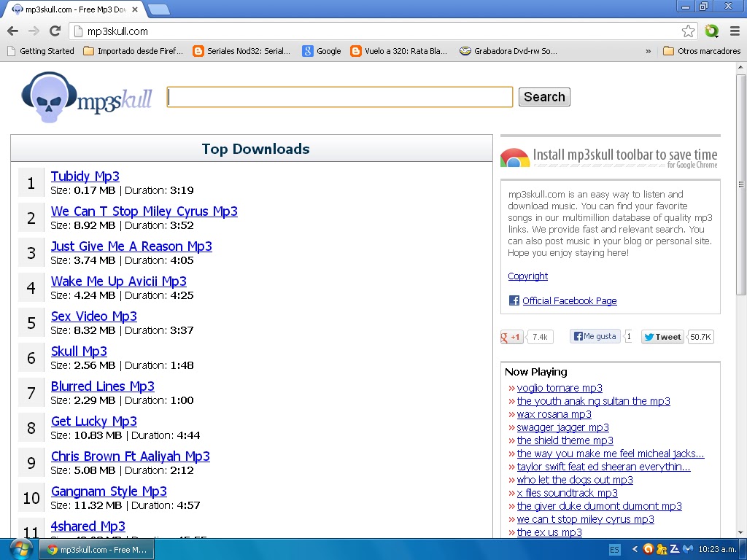
Task: Go back with browser back arrow
Action: point(13,31)
